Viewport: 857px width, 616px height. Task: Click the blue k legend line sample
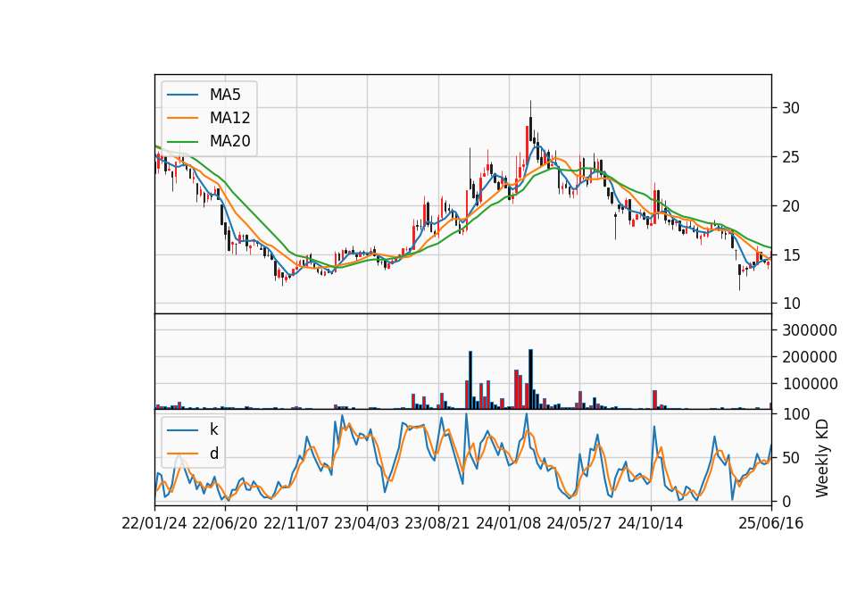(182, 430)
